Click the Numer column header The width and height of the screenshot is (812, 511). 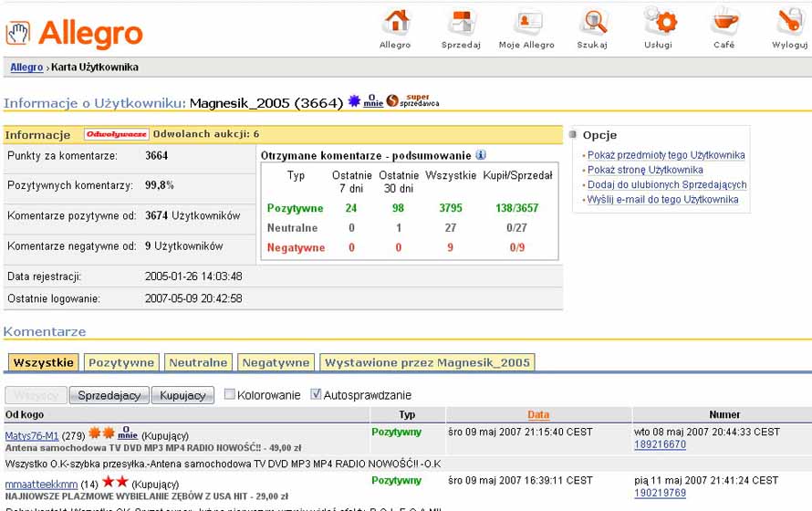click(x=724, y=414)
